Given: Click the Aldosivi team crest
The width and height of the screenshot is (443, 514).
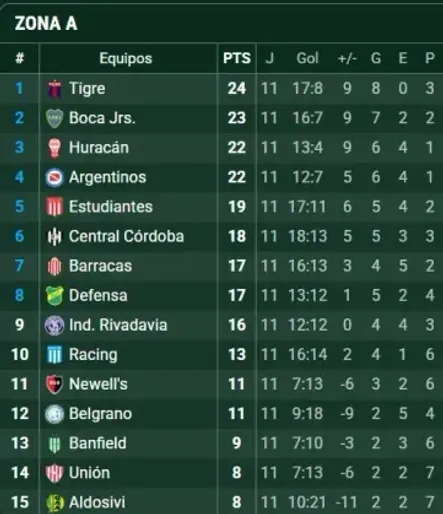Looking at the screenshot, I should pyautogui.click(x=54, y=502).
